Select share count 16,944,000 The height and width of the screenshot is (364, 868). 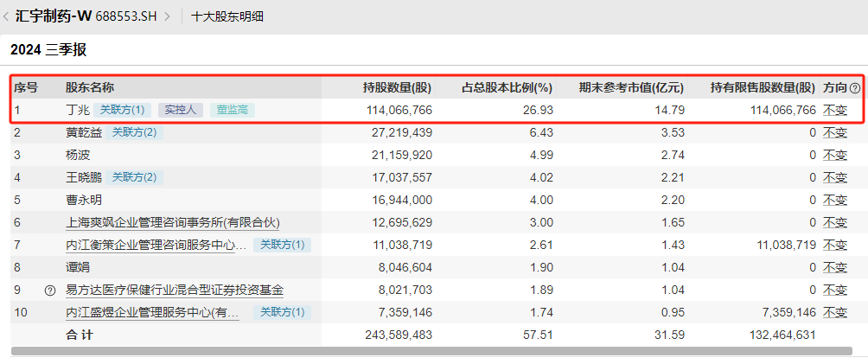402,200
